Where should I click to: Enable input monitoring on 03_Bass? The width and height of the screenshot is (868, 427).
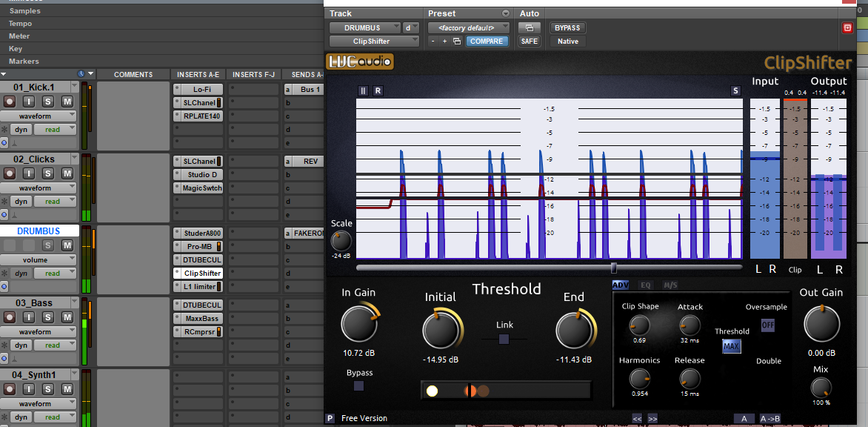click(29, 318)
